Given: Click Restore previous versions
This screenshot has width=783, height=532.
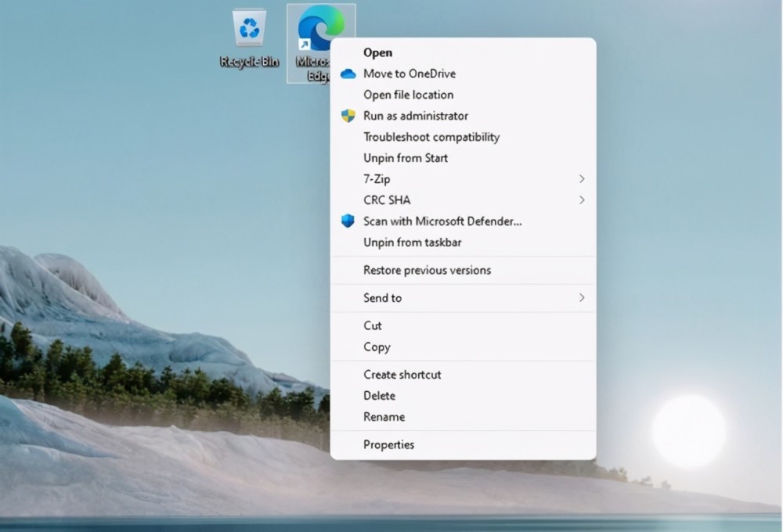Looking at the screenshot, I should (x=427, y=270).
